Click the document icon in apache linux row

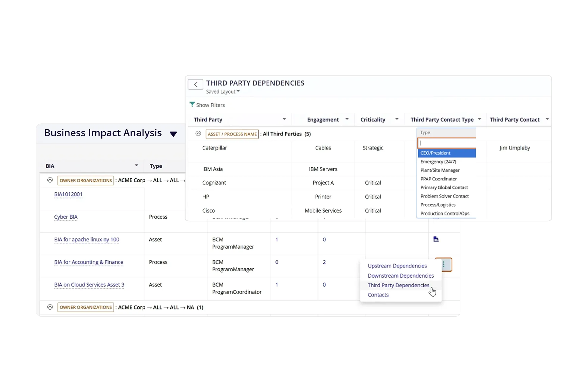436,239
